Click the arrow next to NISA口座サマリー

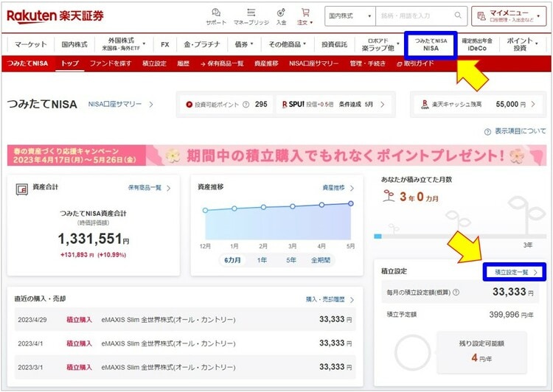click(151, 105)
